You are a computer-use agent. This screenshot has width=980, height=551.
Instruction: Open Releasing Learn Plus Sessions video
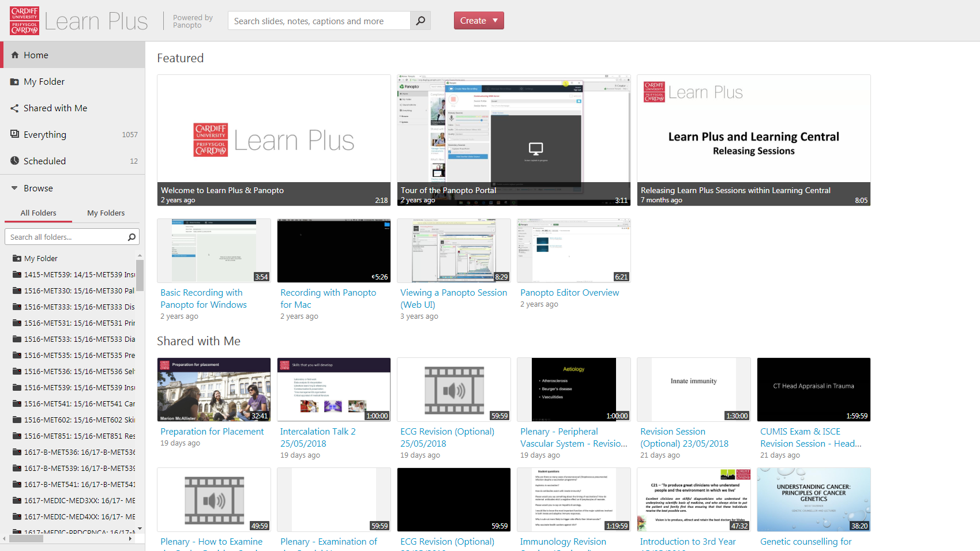click(x=754, y=140)
